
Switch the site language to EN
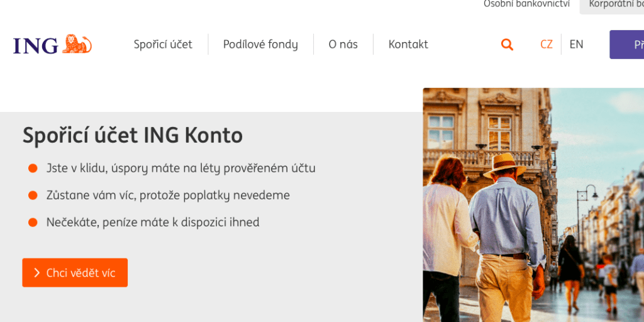[576, 45]
